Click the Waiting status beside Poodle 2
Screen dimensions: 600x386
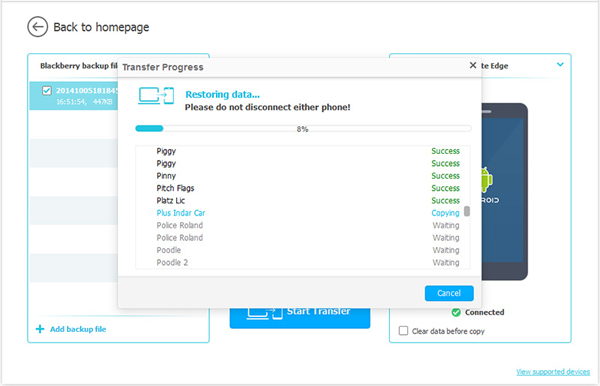tap(446, 262)
